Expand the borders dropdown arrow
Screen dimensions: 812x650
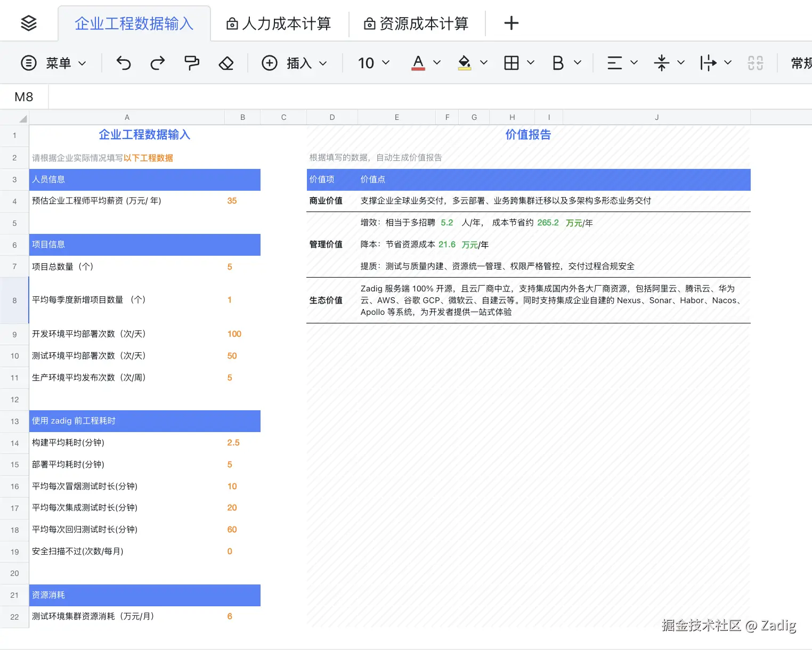pyautogui.click(x=531, y=63)
